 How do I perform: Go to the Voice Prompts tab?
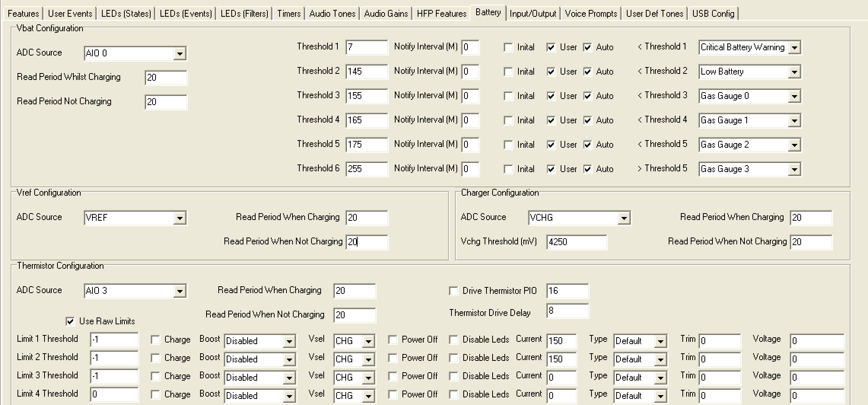pos(591,14)
